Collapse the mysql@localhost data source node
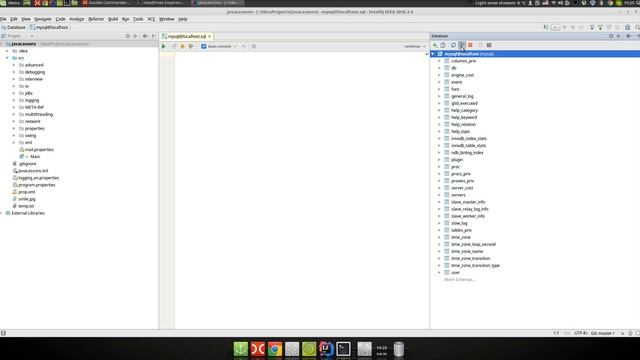640x360 pixels. click(x=433, y=54)
